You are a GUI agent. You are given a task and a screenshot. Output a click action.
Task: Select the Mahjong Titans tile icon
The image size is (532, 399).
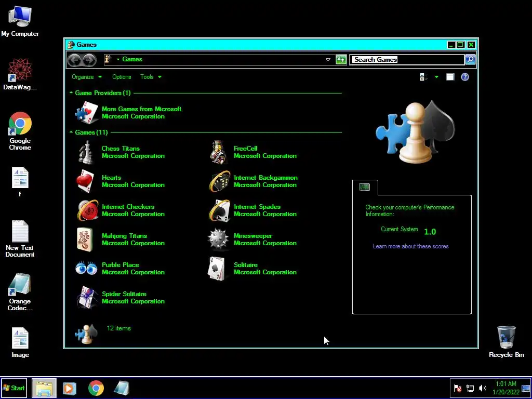(85, 240)
